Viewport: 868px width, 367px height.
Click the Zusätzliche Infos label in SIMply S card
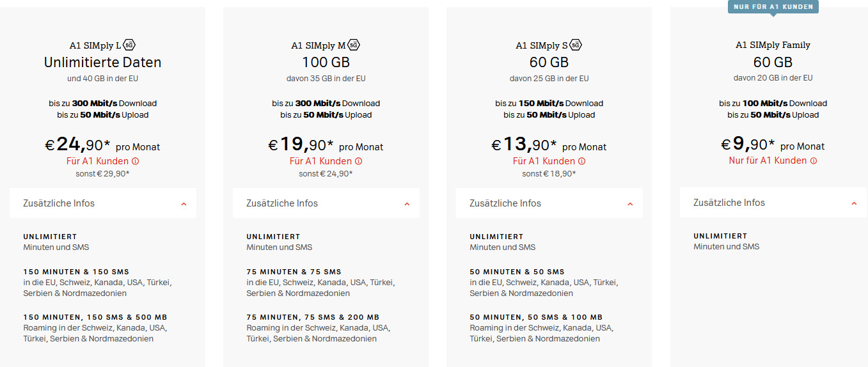click(505, 203)
